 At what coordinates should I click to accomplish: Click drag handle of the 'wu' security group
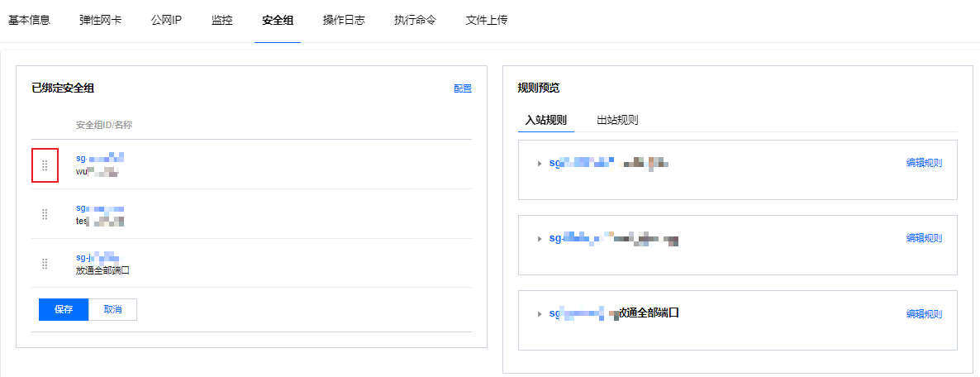coord(45,165)
